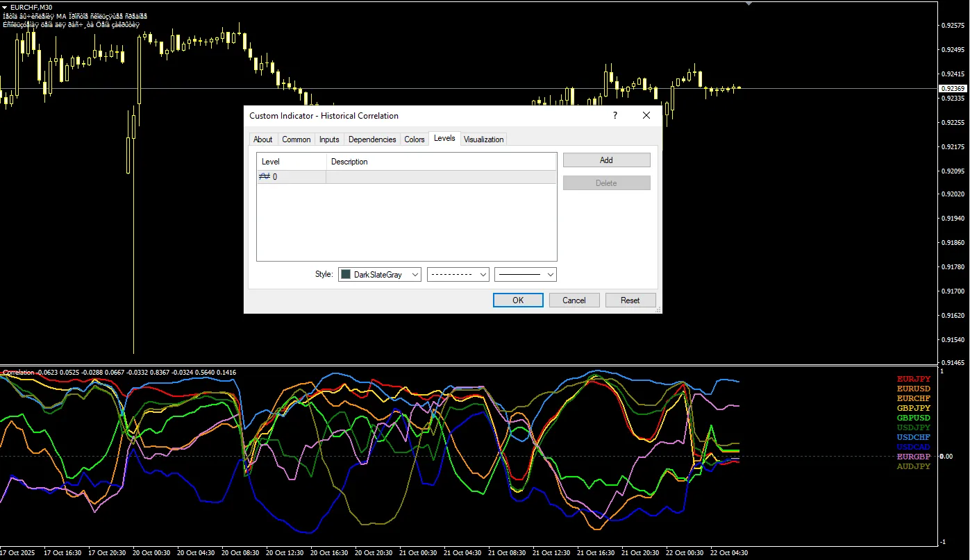Click the Reset button
This screenshot has width=970, height=560.
[x=630, y=300]
